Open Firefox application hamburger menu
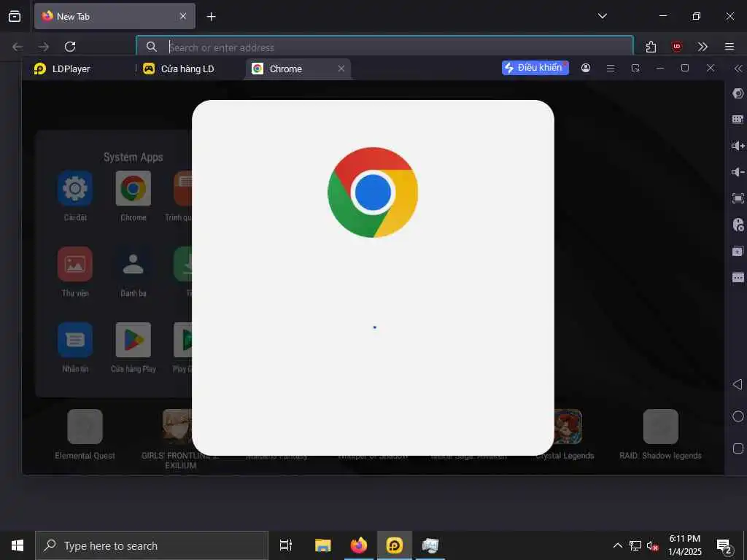 [729, 47]
